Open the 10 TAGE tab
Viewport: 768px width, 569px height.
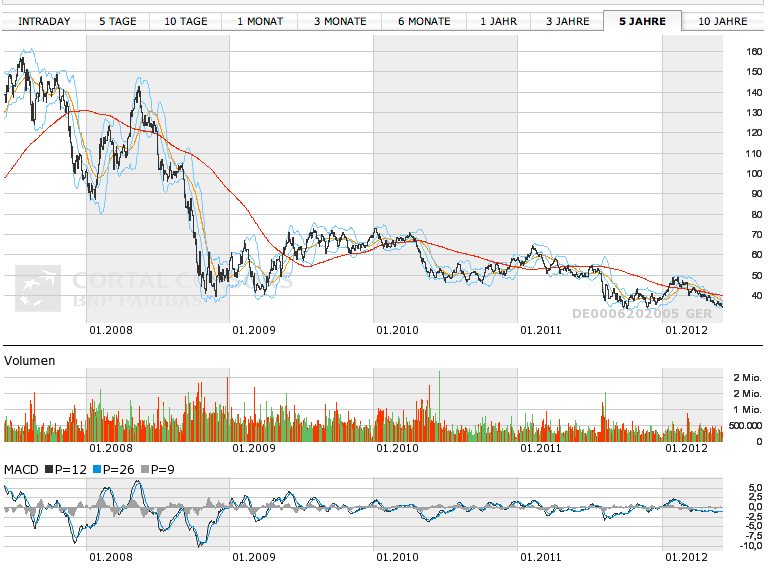(x=186, y=21)
